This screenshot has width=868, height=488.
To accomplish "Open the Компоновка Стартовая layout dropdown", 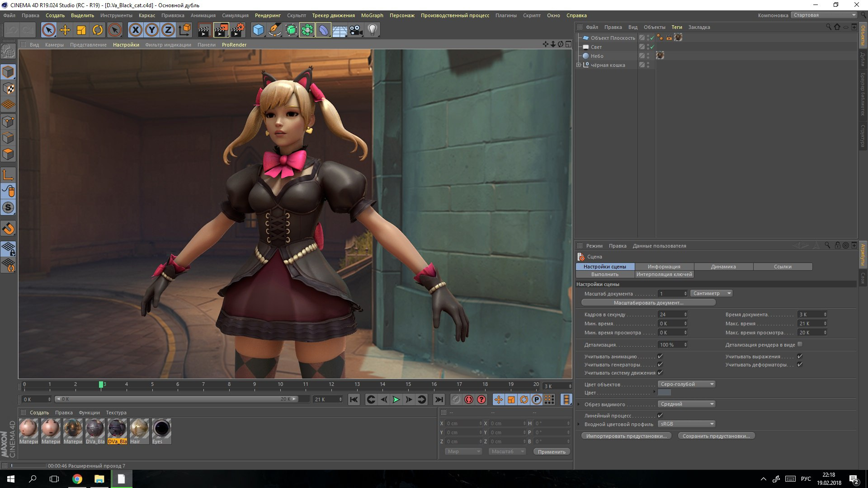I will tap(824, 15).
